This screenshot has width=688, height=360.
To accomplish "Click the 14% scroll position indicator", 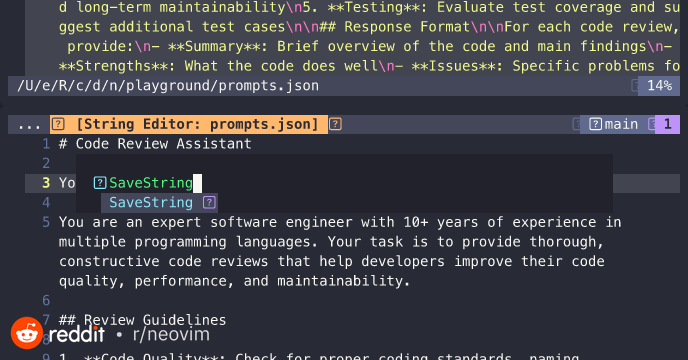I will tap(659, 85).
